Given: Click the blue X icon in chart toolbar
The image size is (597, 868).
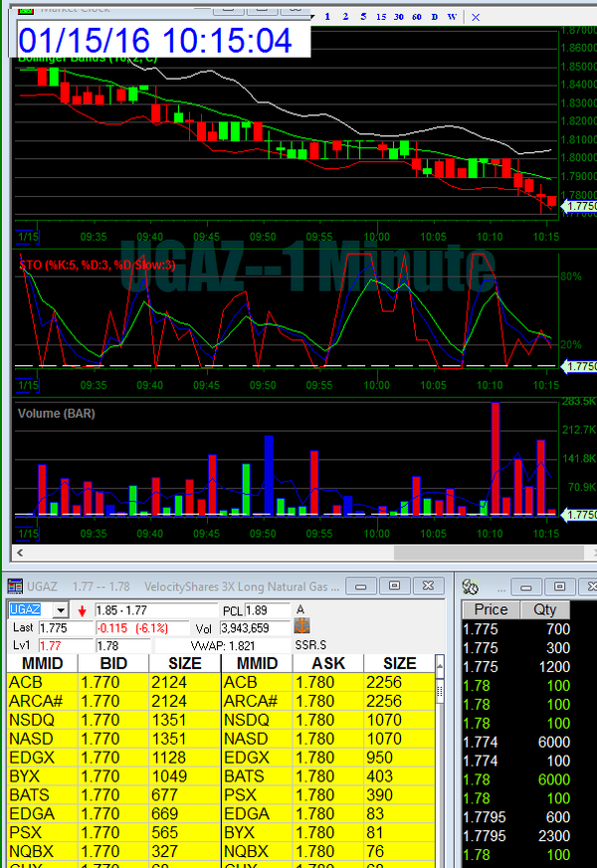Looking at the screenshot, I should [x=476, y=17].
